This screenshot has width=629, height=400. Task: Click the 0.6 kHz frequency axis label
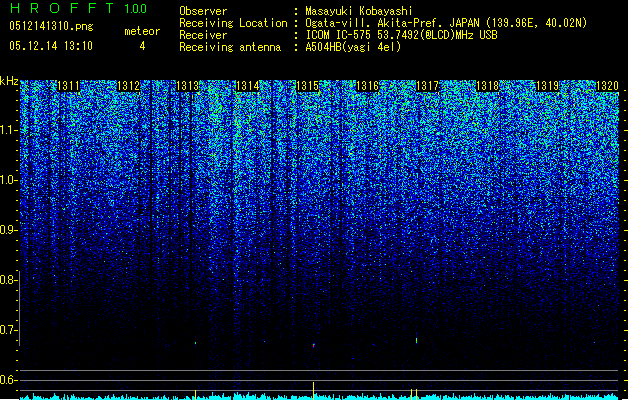pyautogui.click(x=9, y=380)
